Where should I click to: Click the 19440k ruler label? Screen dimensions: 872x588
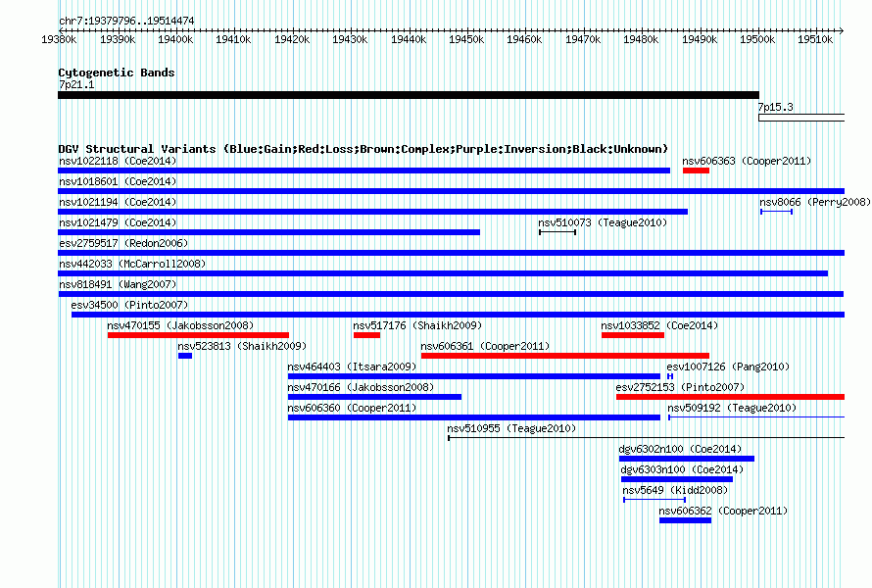[x=409, y=39]
